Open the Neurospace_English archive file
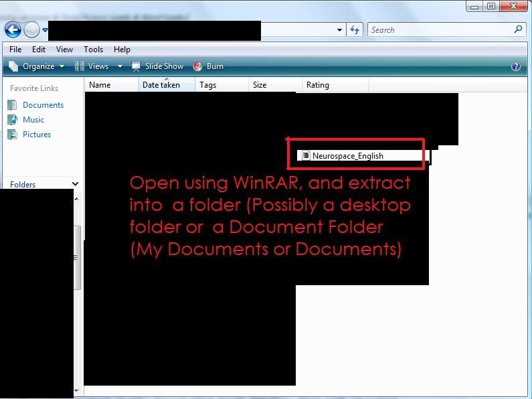 [347, 156]
